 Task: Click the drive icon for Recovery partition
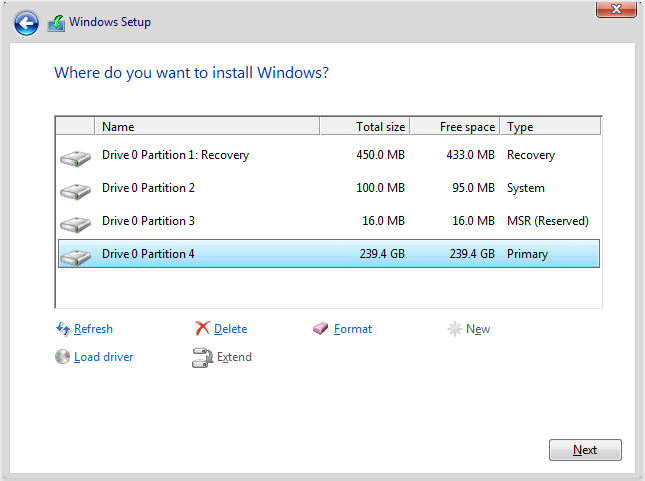(75, 157)
